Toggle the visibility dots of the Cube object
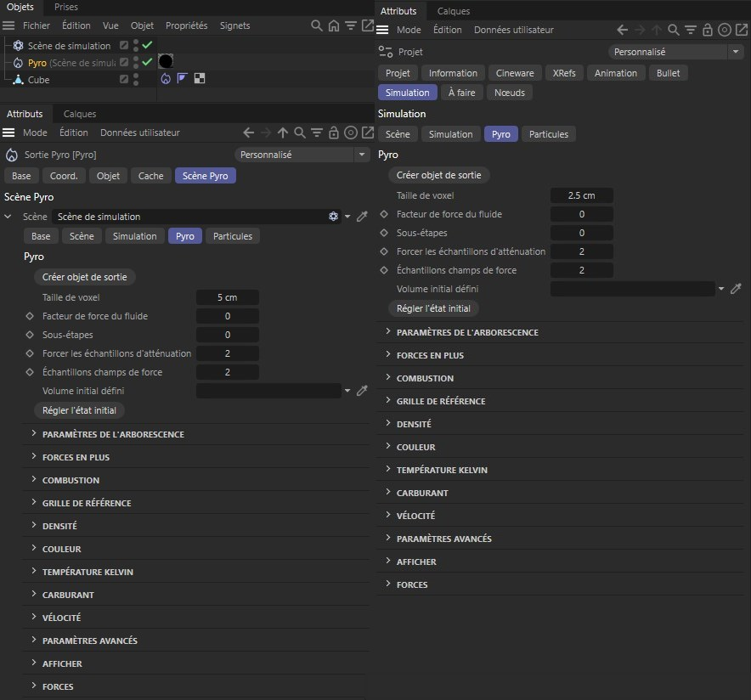The image size is (751, 700). coord(136,79)
